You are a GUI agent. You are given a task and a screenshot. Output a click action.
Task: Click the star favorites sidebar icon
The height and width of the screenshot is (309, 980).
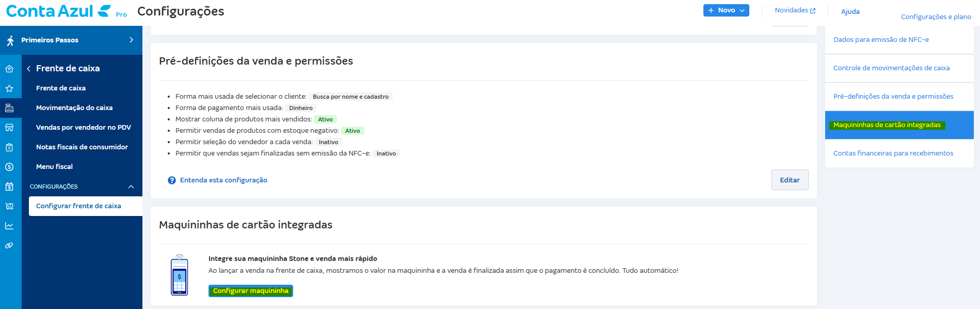point(9,88)
